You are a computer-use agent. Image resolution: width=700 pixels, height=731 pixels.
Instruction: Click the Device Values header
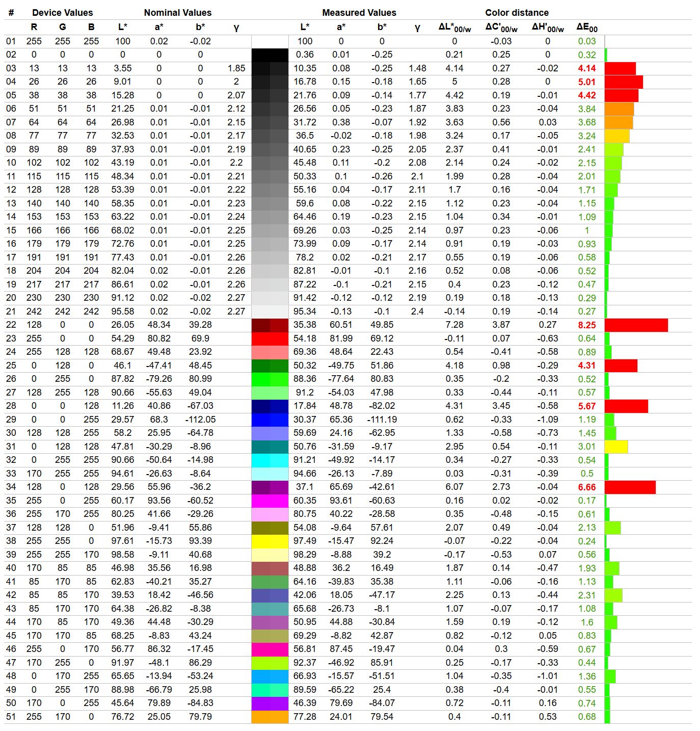62,13
